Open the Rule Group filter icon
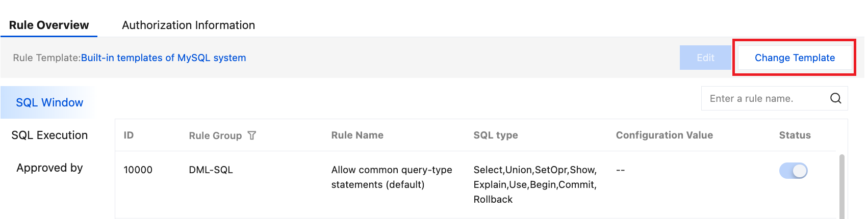This screenshot has width=868, height=219. click(252, 135)
